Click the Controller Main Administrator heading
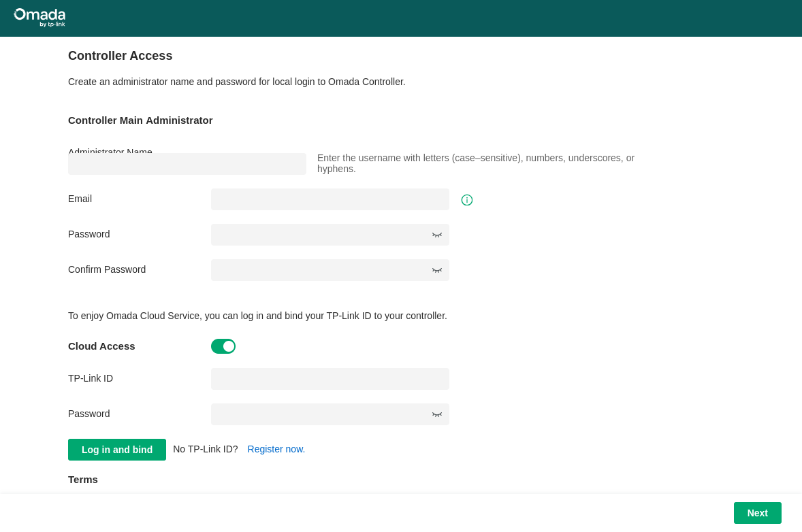Screen dimensions: 802x532 (140, 120)
